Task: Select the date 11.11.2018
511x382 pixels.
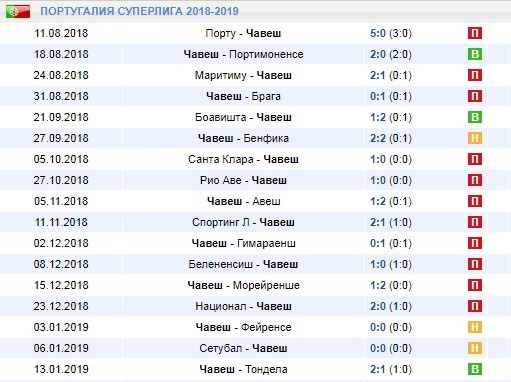Action: tap(61, 222)
